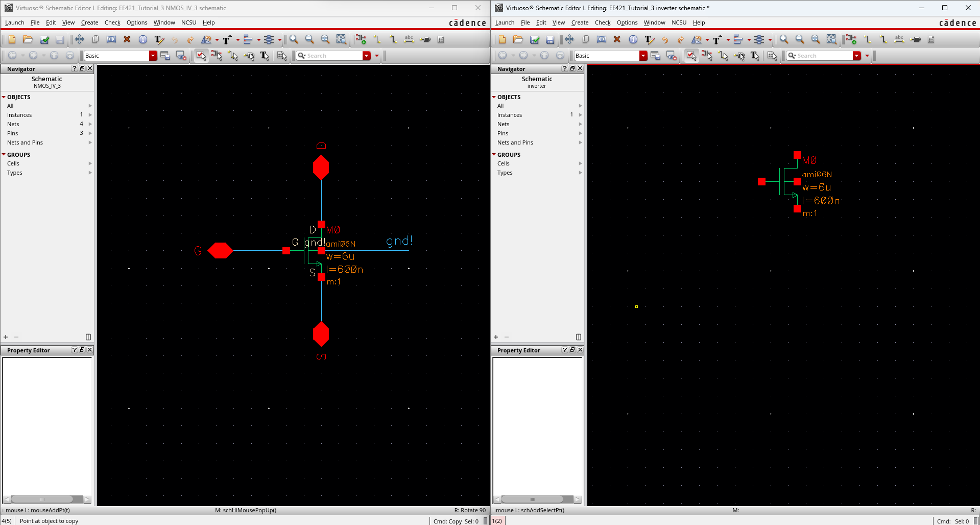Select the Copy tool in NMOS_IV_3 window
This screenshot has width=980, height=525.
(x=95, y=39)
